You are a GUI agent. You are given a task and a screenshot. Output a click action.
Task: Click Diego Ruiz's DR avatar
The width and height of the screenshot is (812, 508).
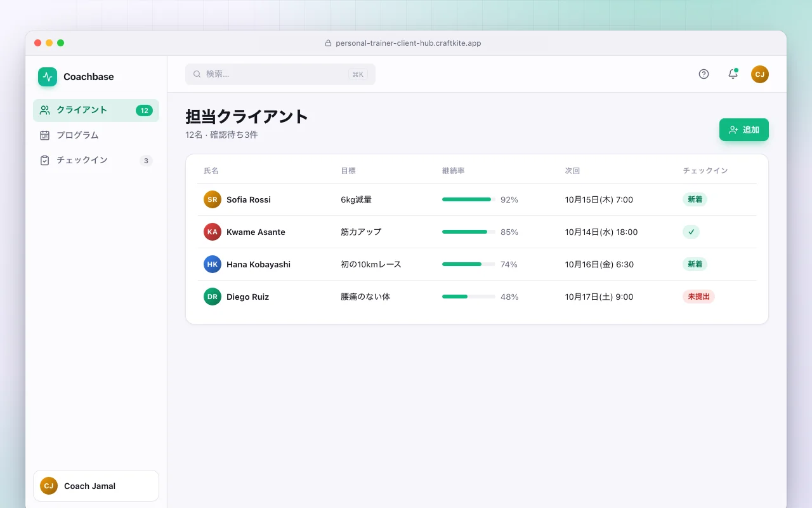(213, 297)
